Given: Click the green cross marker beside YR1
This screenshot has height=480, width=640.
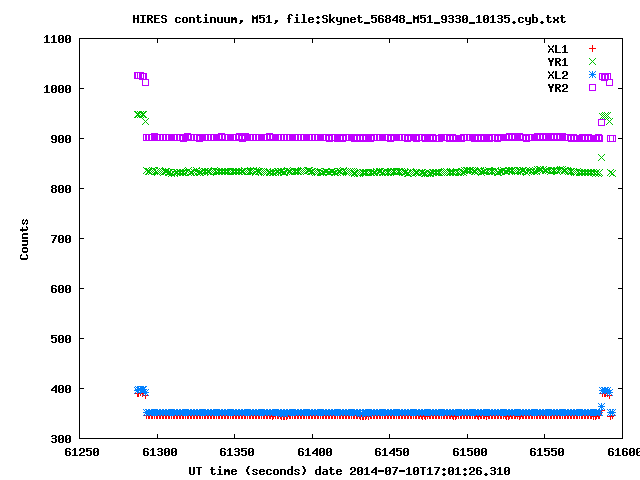Looking at the screenshot, I should click(x=592, y=62).
